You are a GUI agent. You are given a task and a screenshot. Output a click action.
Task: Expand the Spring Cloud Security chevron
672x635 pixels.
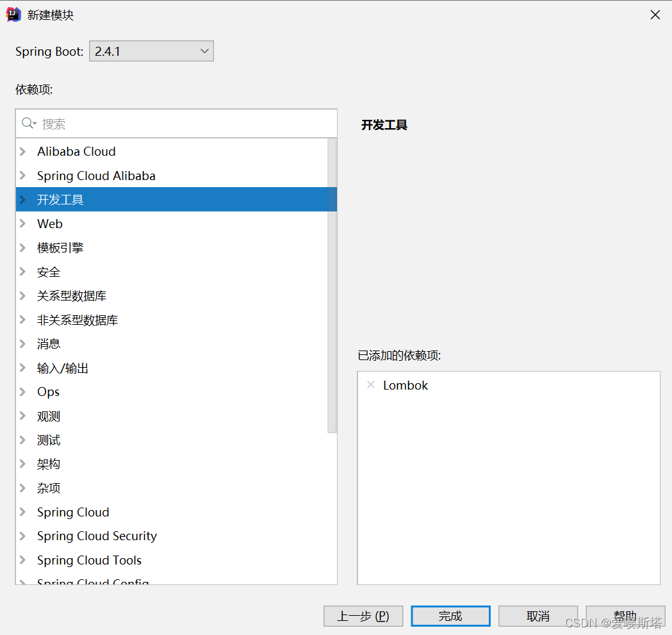click(x=22, y=536)
